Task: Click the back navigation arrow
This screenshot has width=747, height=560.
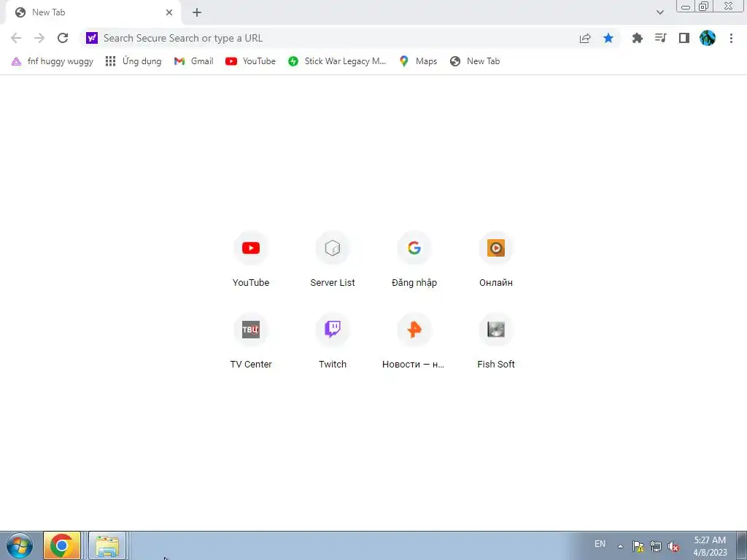Action: (16, 38)
